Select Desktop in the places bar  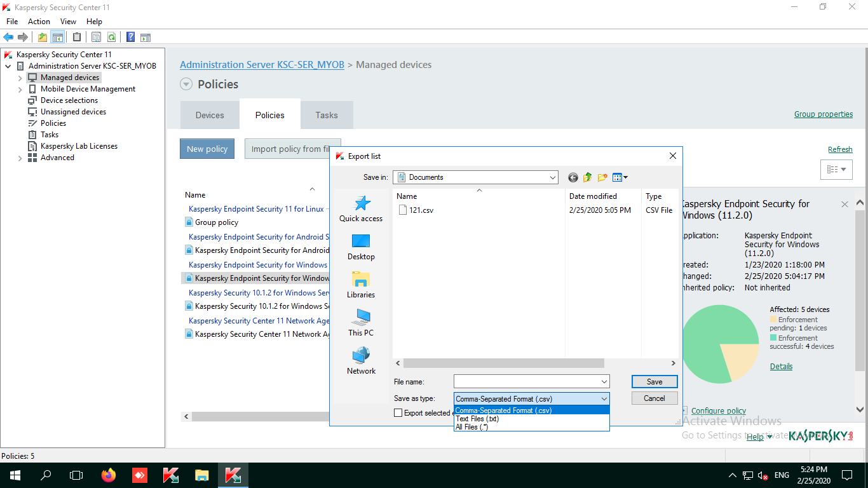(x=361, y=247)
